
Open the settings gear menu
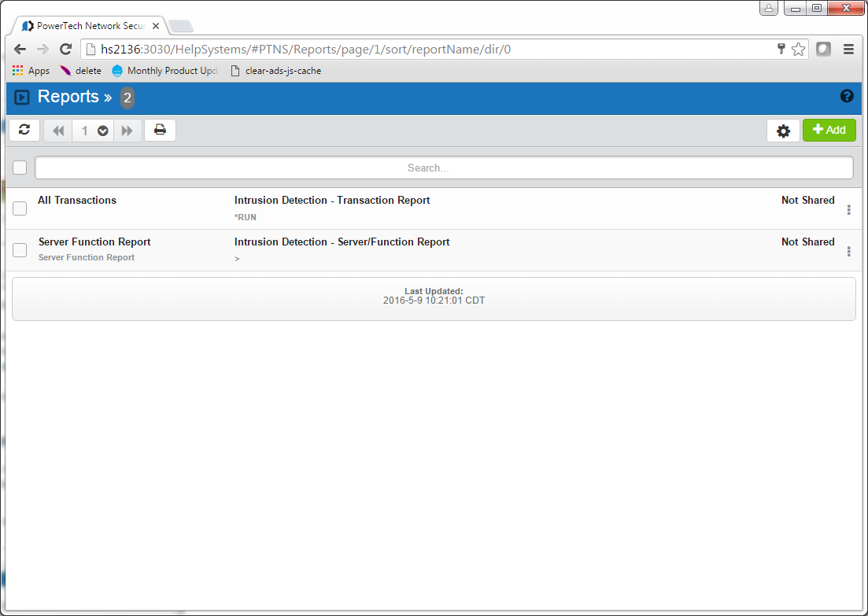tap(783, 131)
